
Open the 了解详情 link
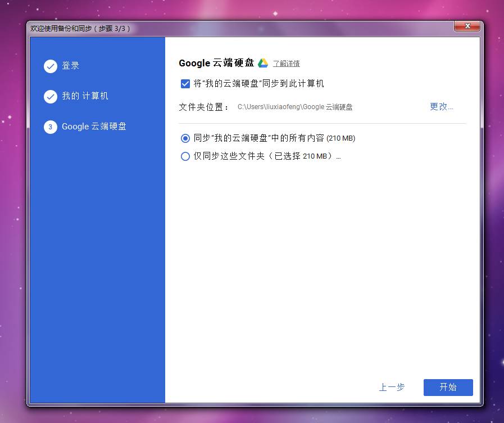click(286, 64)
